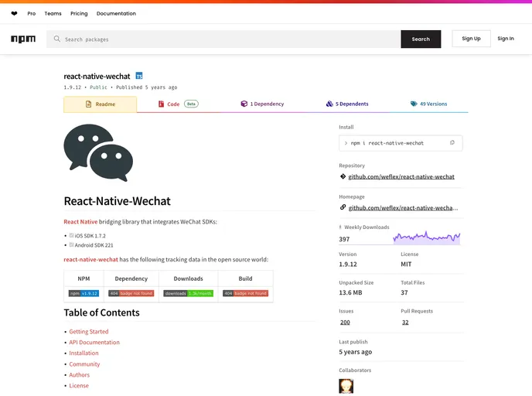Focus the Search packages field
532x396 pixels.
[224, 39]
